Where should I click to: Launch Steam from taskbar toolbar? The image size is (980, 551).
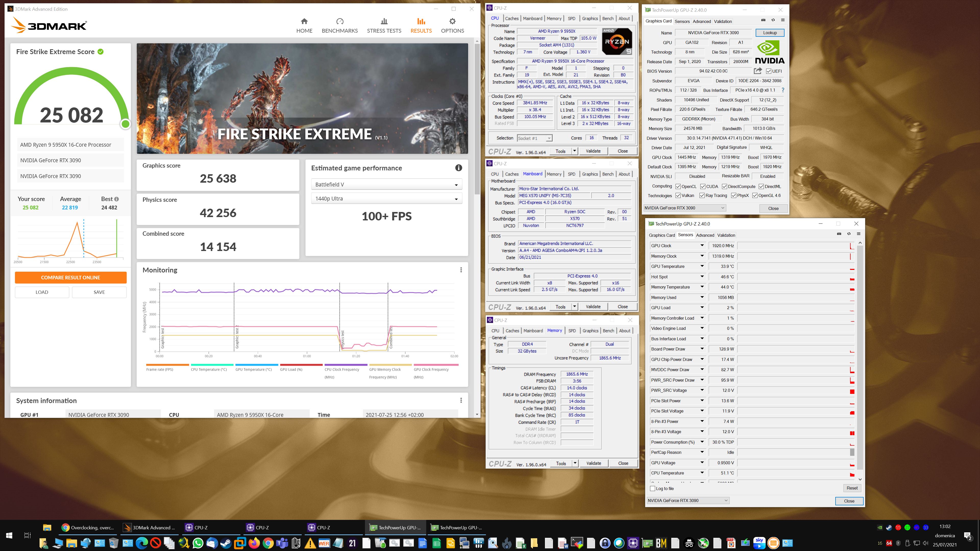226,543
